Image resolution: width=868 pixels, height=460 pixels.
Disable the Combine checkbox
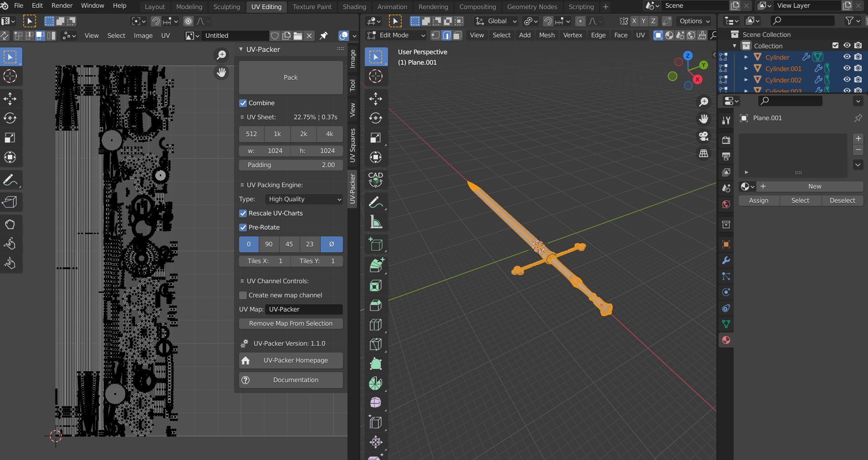[243, 103]
